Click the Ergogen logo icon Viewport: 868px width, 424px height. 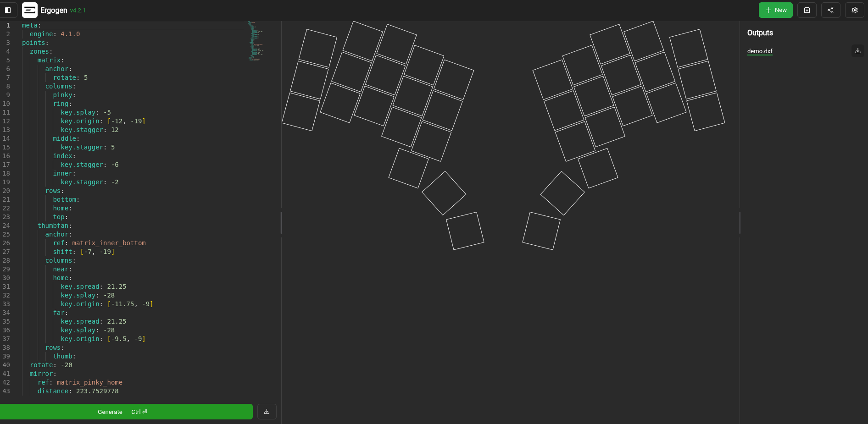coord(30,10)
